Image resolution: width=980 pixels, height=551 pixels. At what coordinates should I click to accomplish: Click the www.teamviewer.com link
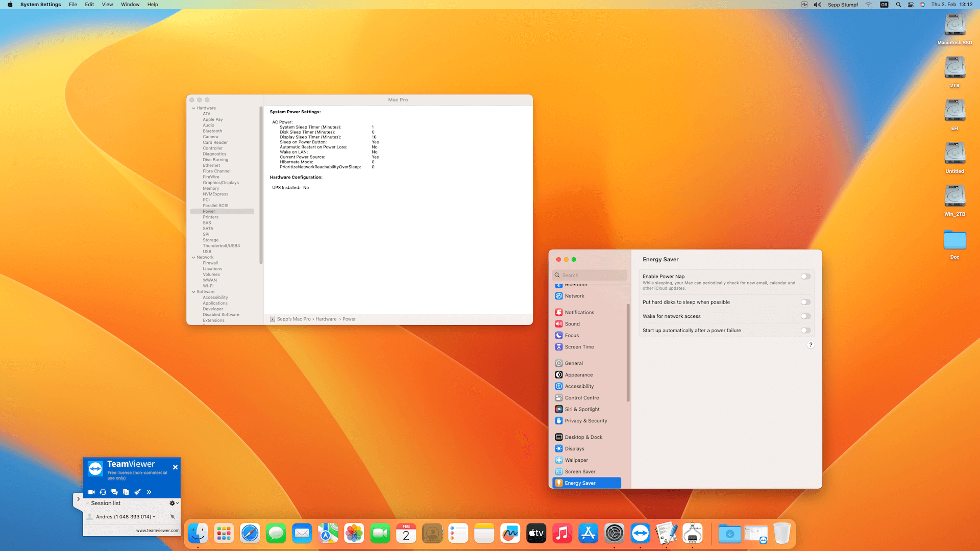click(158, 531)
